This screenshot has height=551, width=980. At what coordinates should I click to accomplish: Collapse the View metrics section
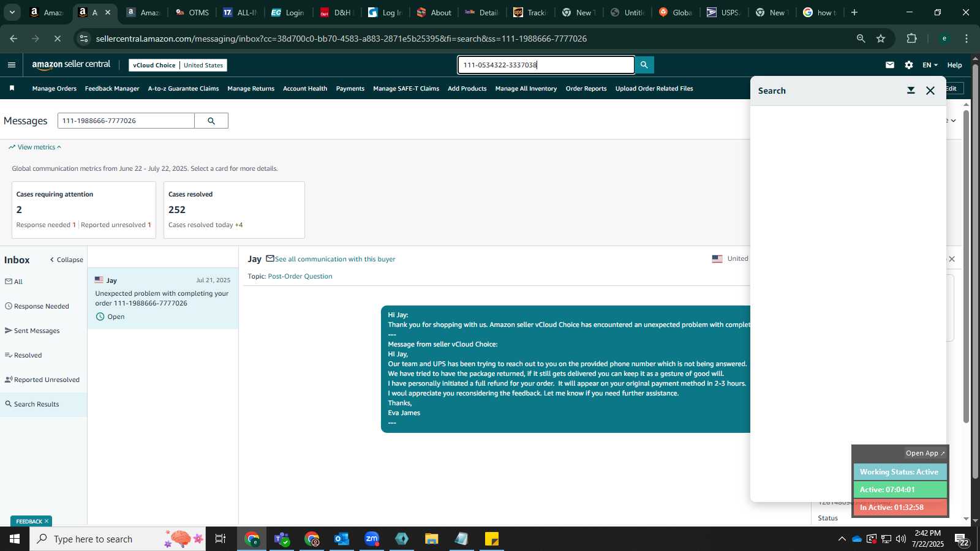35,147
